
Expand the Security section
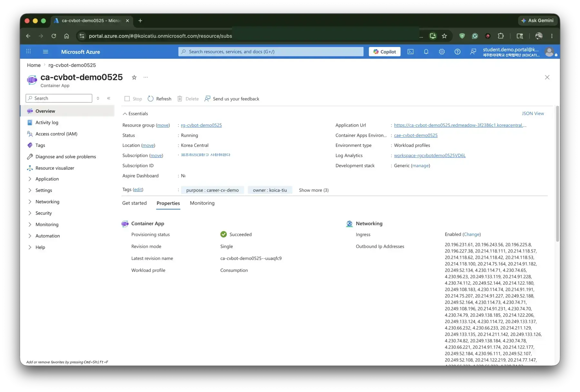click(43, 213)
